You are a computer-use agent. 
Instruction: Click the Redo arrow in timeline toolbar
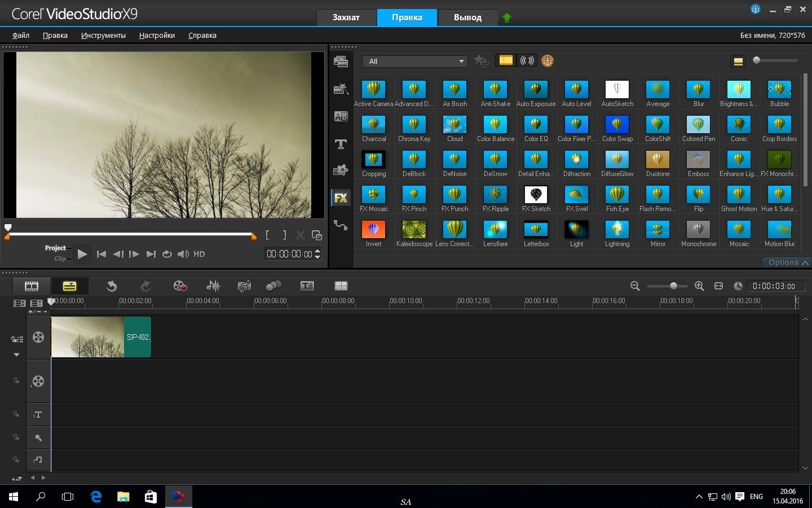145,286
